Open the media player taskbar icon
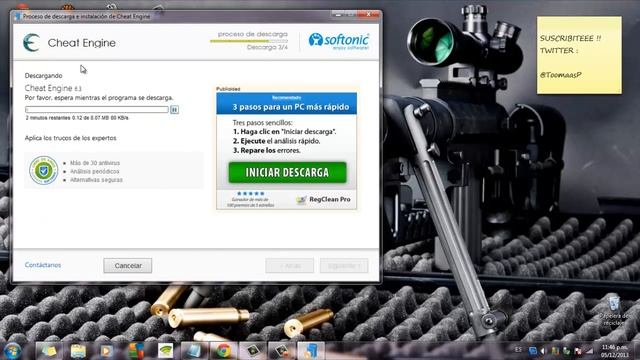640x360 pixels. [107, 351]
